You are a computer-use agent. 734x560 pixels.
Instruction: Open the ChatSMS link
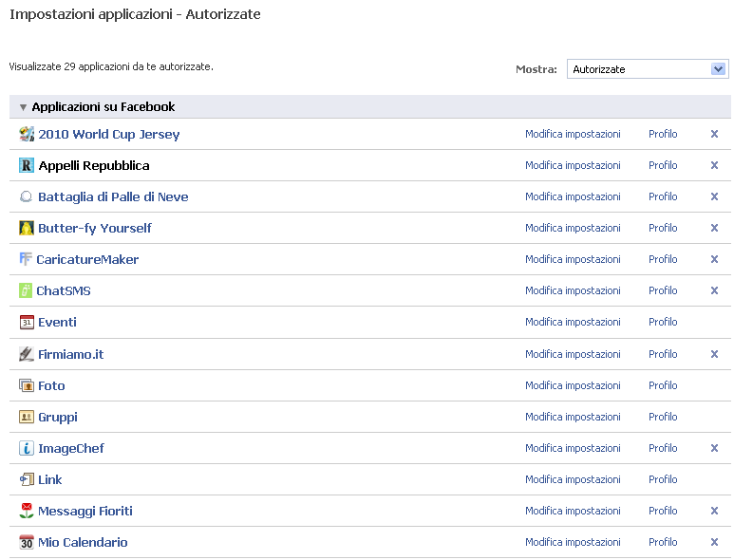64,291
